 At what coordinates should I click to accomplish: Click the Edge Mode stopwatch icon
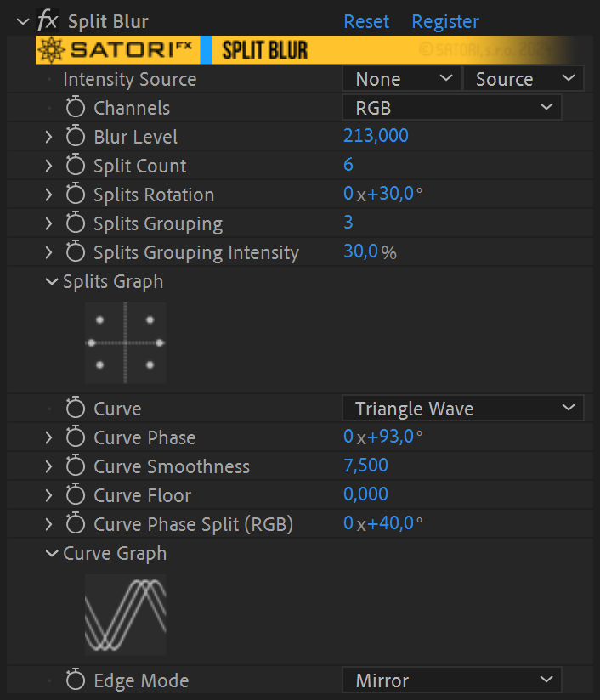(75, 680)
